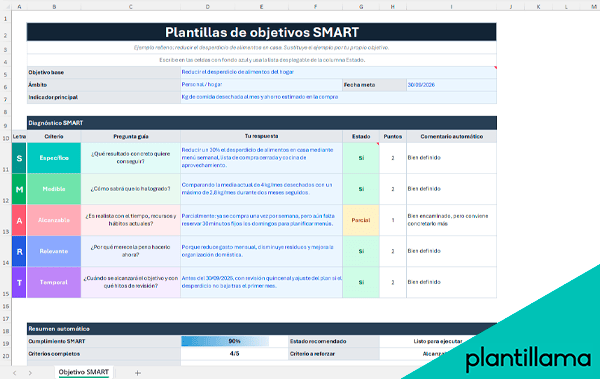Select the 'Comentario automático' header cell
The image size is (600, 379).
[x=451, y=137]
